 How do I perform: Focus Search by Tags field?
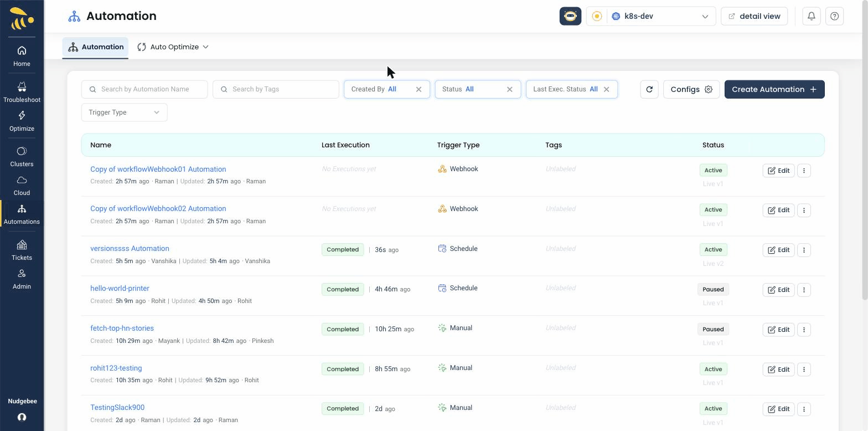coord(276,89)
